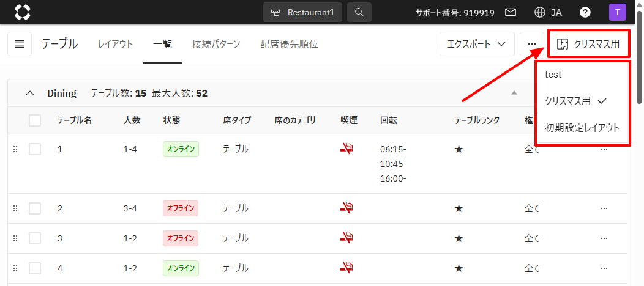
Task: Click drag handle of table 3 row
Action: point(15,238)
